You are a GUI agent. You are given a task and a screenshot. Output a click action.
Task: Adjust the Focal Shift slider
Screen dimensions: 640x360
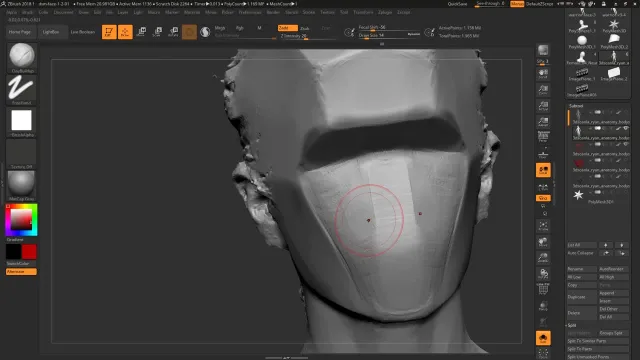pyautogui.click(x=389, y=28)
